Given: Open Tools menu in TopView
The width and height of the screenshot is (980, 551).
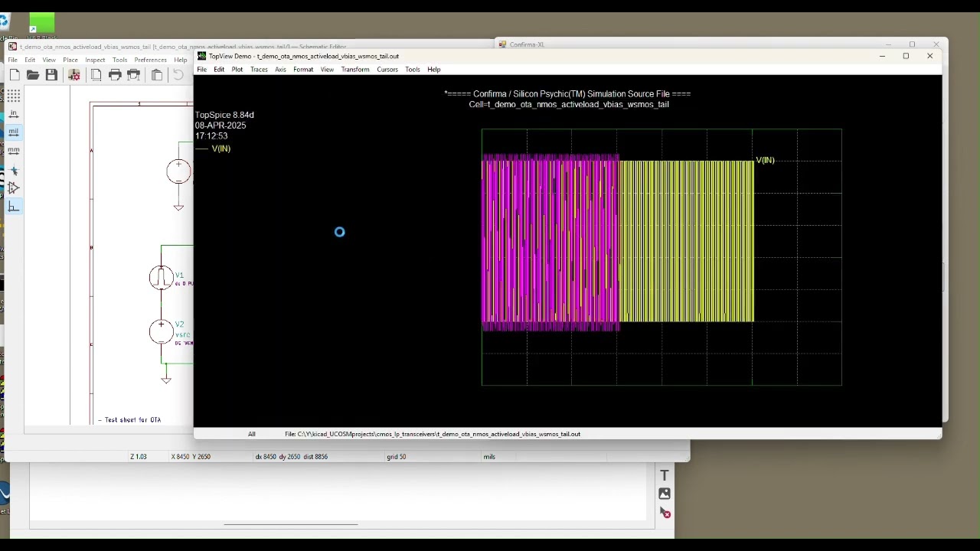Looking at the screenshot, I should [413, 70].
